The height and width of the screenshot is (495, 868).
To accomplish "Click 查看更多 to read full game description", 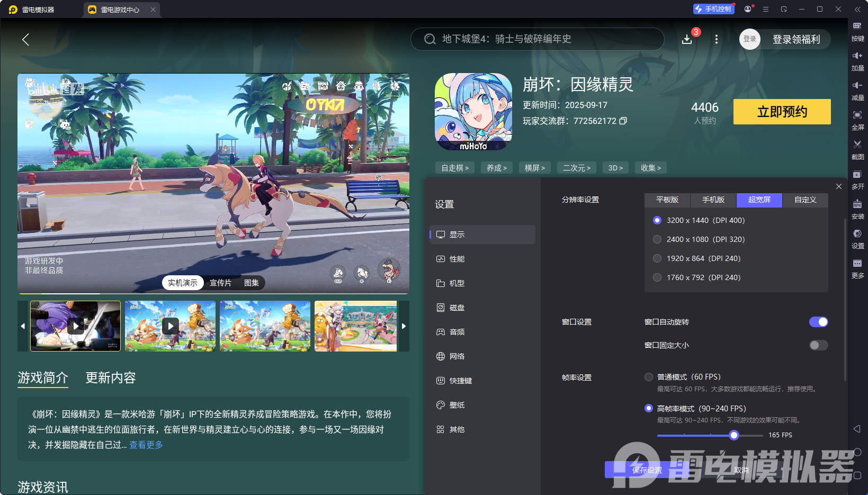I will [x=146, y=445].
